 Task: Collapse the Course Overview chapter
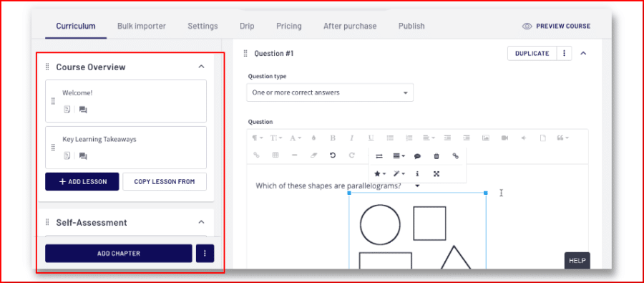pyautogui.click(x=201, y=66)
